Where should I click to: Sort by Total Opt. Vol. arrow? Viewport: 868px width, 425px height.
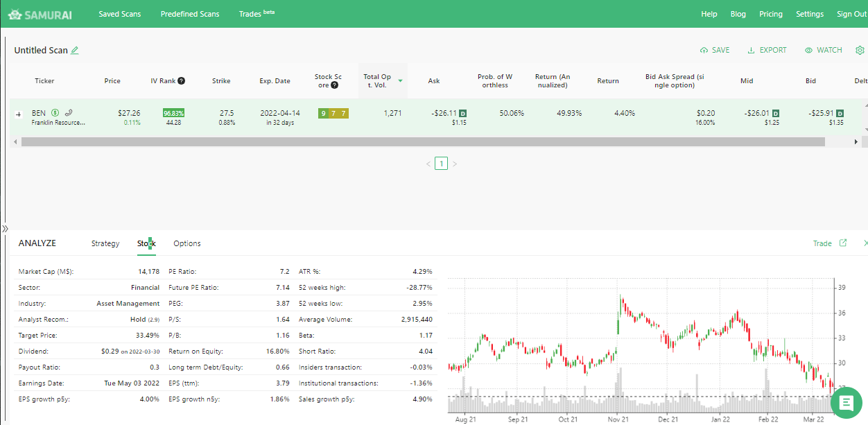tap(400, 81)
